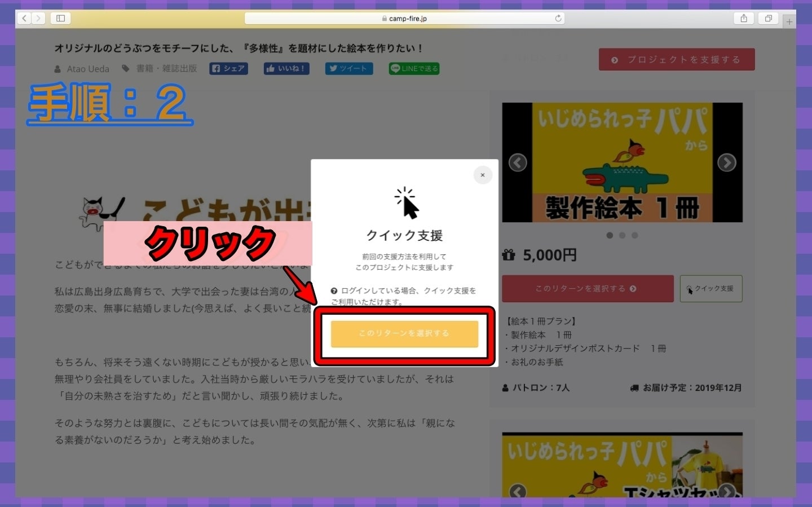
Task: Click the reload page icon
Action: click(x=558, y=19)
